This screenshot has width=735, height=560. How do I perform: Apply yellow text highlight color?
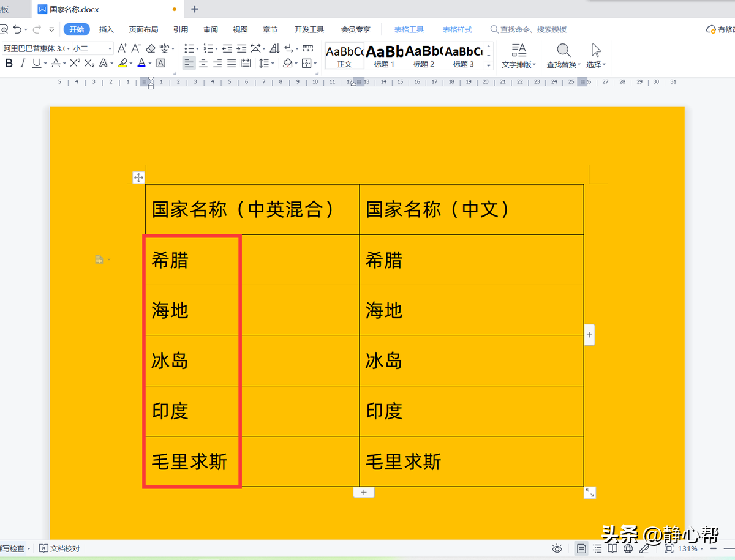(123, 63)
